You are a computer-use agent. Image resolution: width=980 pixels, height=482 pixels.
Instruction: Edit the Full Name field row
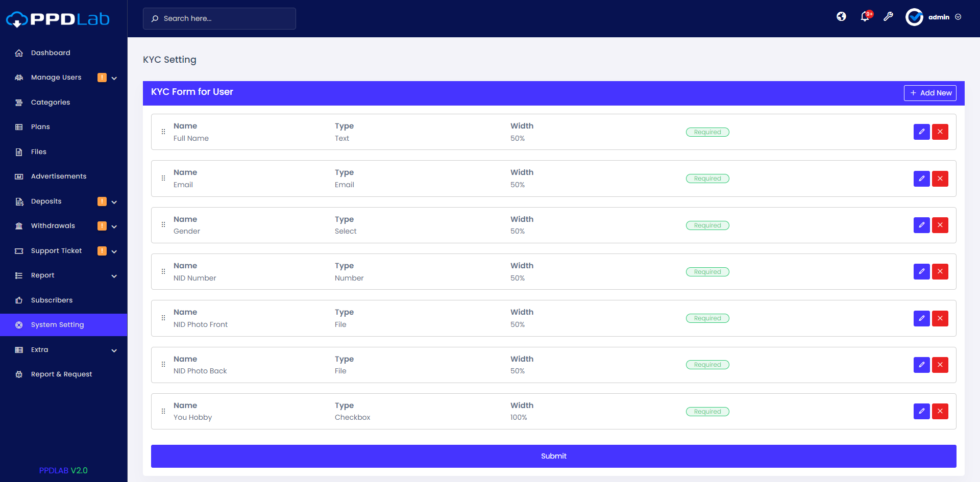coord(921,132)
